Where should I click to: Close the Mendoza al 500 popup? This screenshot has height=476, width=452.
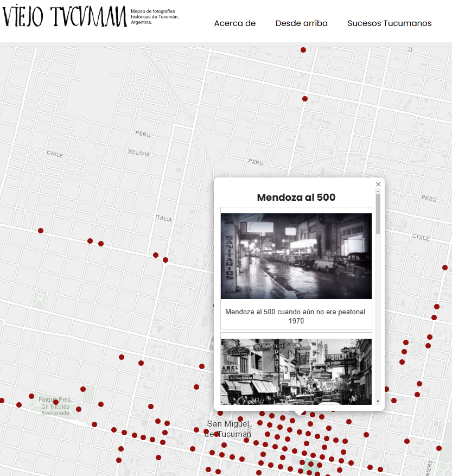coord(378,185)
